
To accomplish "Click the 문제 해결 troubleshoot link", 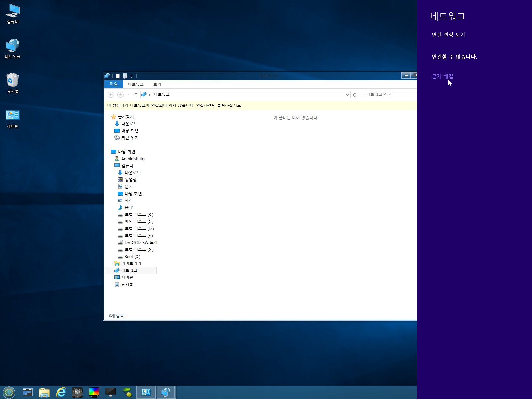I will pyautogui.click(x=442, y=76).
